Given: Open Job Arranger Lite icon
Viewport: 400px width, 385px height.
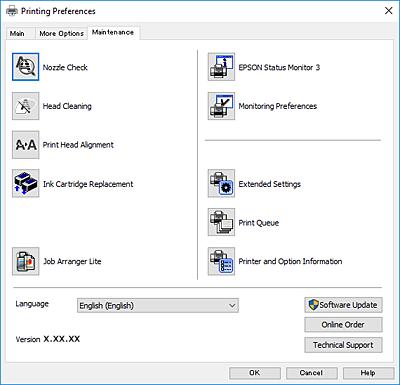Looking at the screenshot, I should click(26, 261).
